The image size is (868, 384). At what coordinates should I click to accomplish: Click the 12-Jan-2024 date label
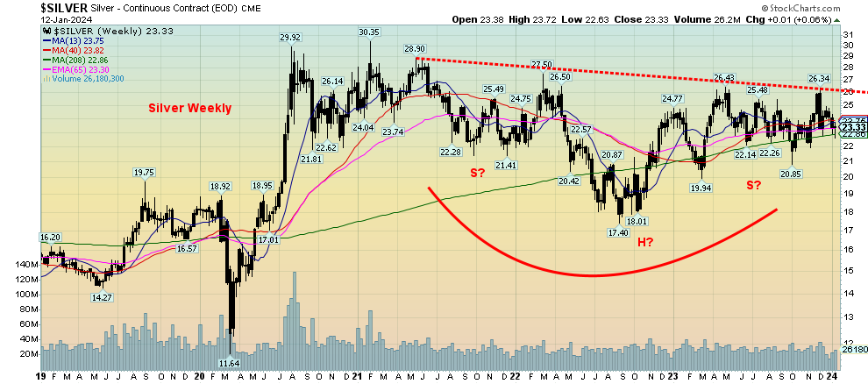[29, 18]
